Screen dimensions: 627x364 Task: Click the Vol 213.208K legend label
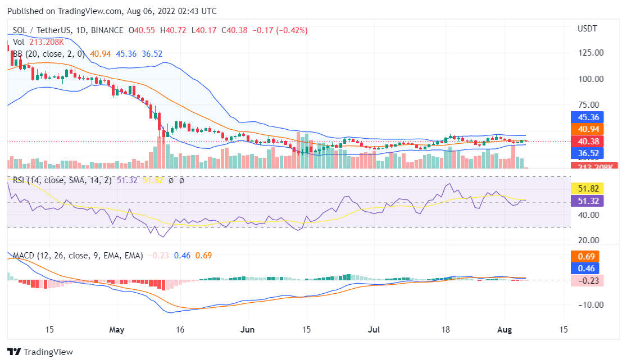point(38,42)
